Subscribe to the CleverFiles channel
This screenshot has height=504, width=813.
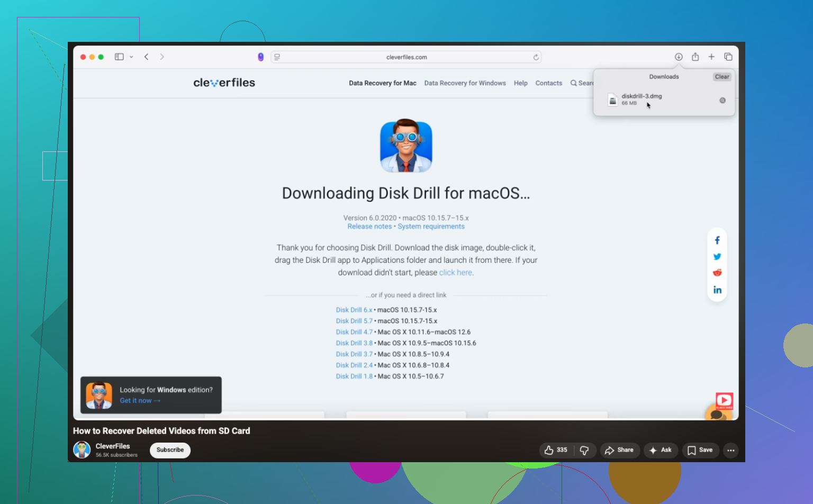pos(170,450)
